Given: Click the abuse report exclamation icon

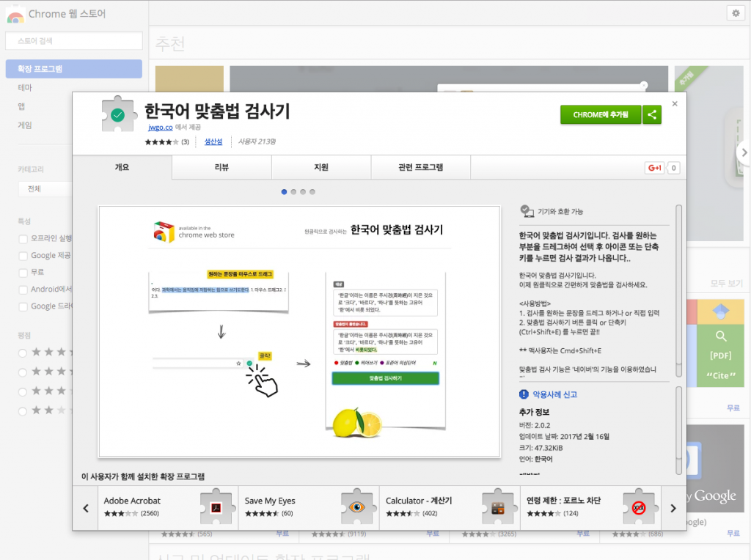Looking at the screenshot, I should (x=524, y=394).
